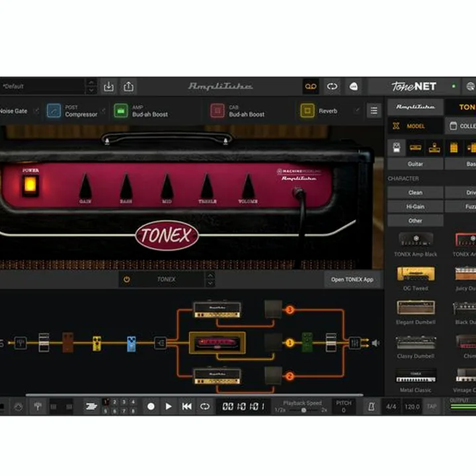Image resolution: width=476 pixels, height=476 pixels.
Task: Select track number 5 in transport
Action: tap(105, 411)
